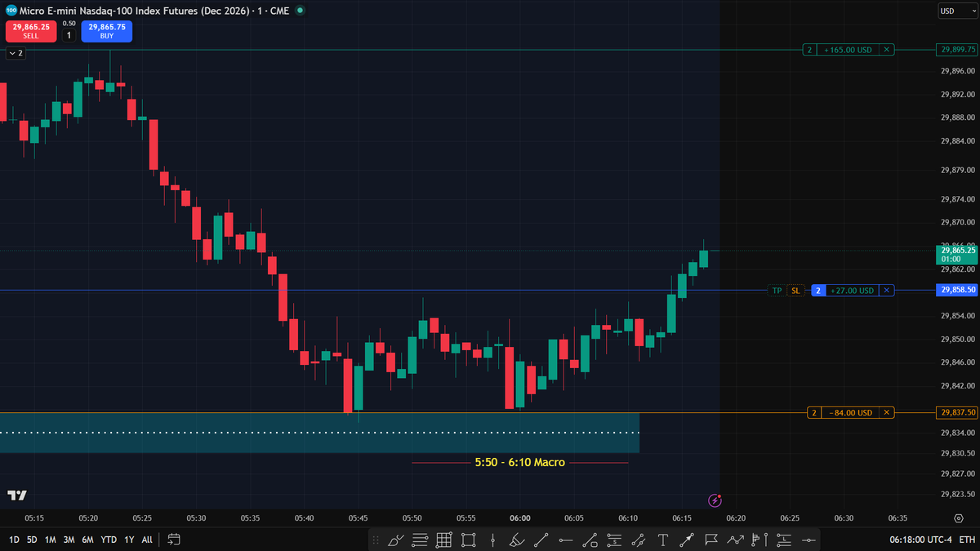
Task: Click the Nasdaq 100 symbol logo
Action: click(10, 11)
